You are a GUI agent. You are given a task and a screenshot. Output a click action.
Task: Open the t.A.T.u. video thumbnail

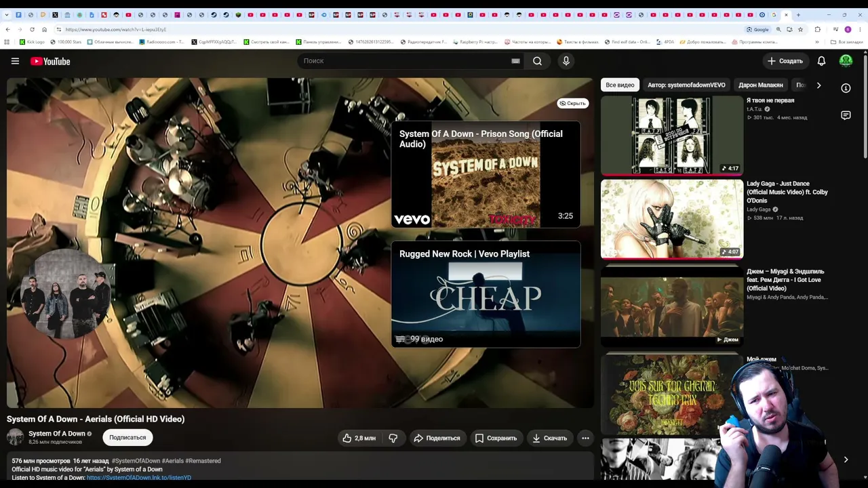coord(672,136)
